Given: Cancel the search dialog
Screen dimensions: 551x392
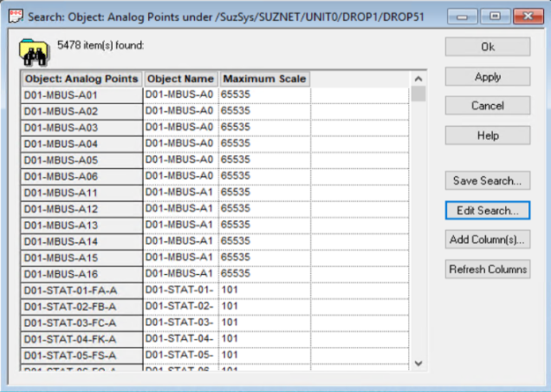Looking at the screenshot, I should (487, 106).
